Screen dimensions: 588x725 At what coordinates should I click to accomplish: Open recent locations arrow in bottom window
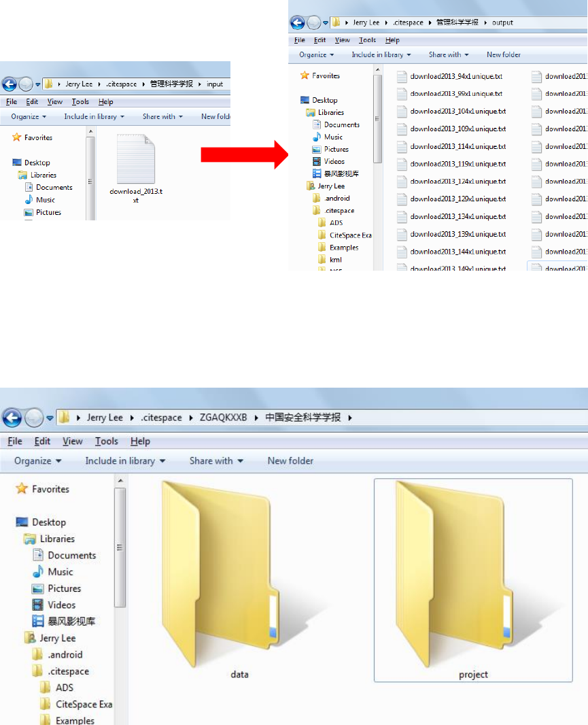click(50, 418)
